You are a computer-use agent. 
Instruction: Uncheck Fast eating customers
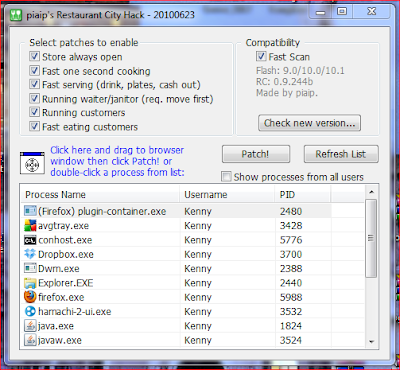34,126
